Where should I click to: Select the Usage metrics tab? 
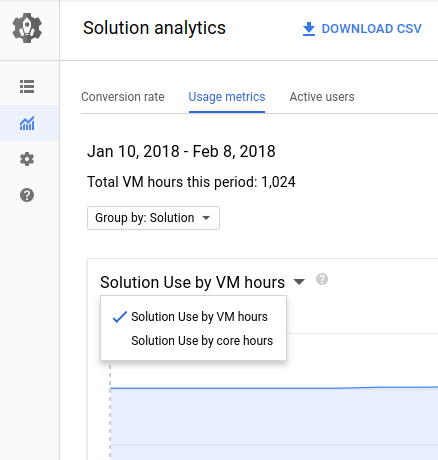(x=227, y=97)
